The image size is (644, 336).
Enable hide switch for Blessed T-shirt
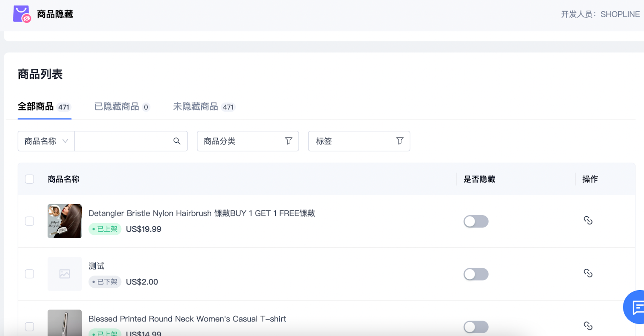click(476, 327)
